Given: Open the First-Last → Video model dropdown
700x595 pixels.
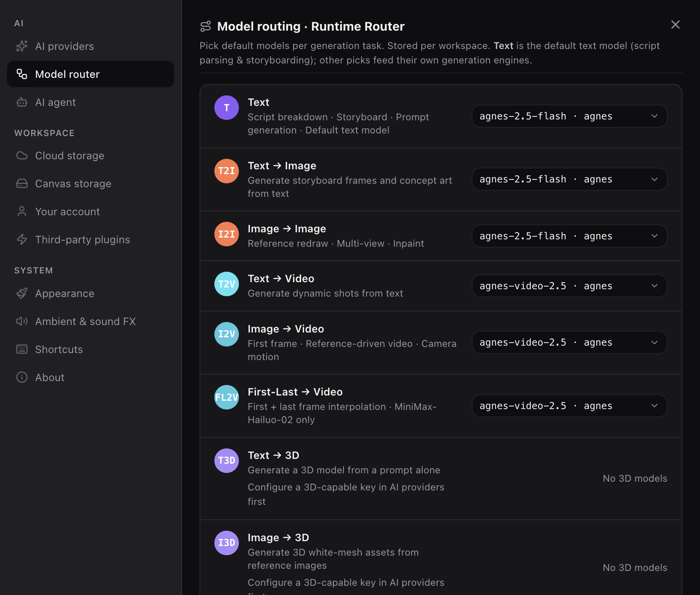Looking at the screenshot, I should click(x=569, y=406).
